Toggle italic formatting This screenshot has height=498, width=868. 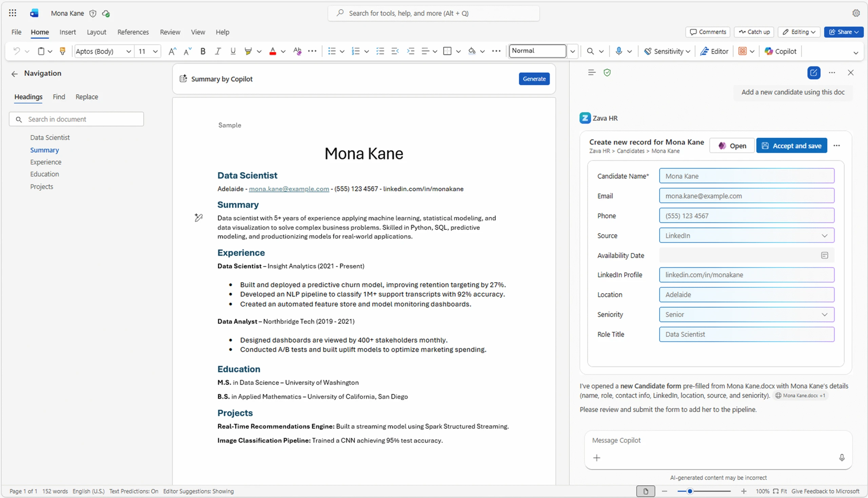[x=217, y=51]
